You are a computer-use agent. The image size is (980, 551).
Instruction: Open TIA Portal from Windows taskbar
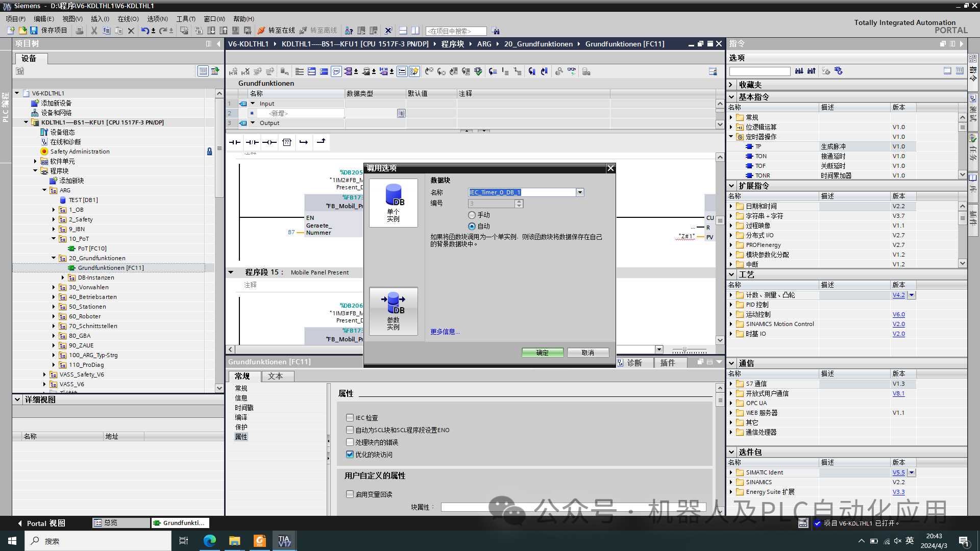284,541
